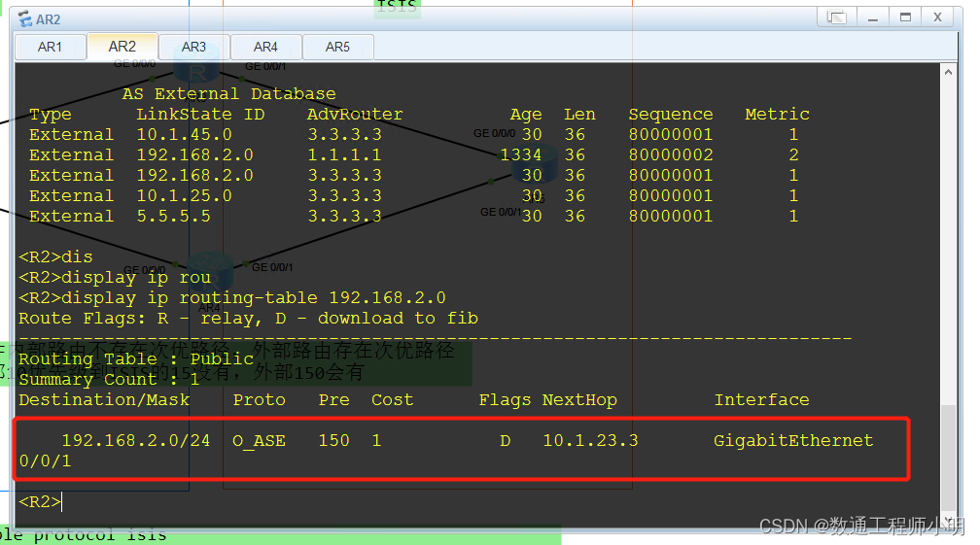Image resolution: width=980 pixels, height=545 pixels.
Task: Click the 'Route Flags' legend line
Action: [248, 319]
